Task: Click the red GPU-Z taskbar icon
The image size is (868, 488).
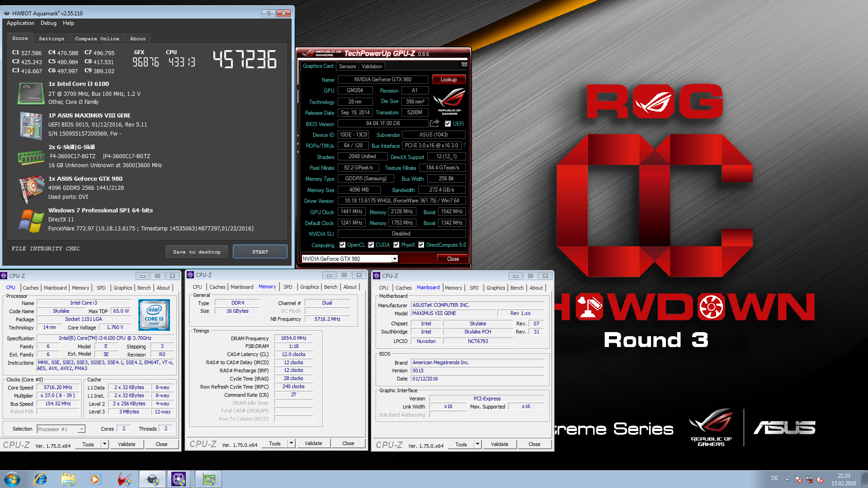Action: point(124,479)
